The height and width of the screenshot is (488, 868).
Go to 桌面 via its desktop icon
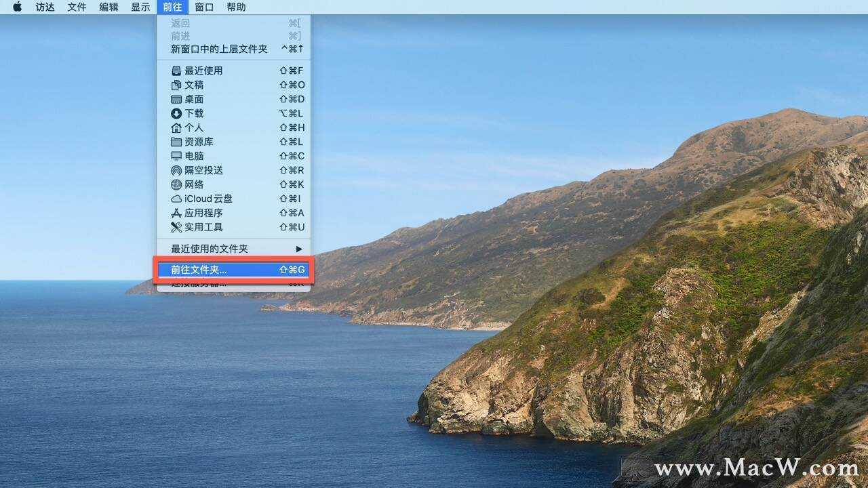click(x=176, y=99)
